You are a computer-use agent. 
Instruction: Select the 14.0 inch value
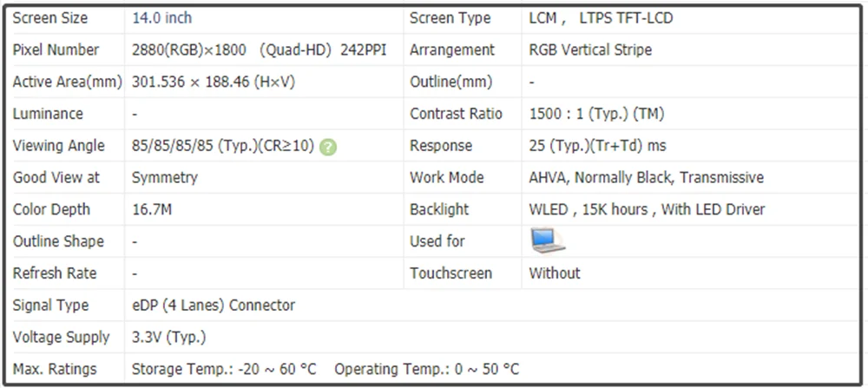click(162, 18)
